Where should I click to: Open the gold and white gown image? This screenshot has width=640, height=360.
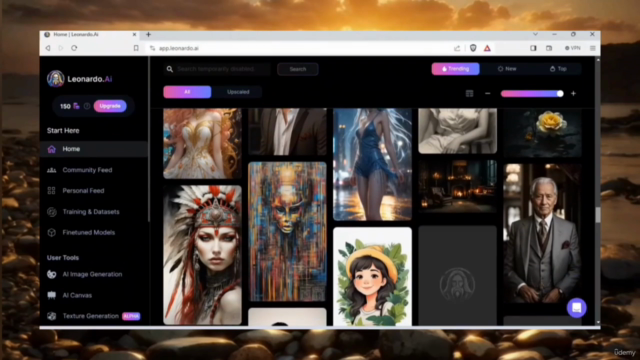pyautogui.click(x=202, y=144)
